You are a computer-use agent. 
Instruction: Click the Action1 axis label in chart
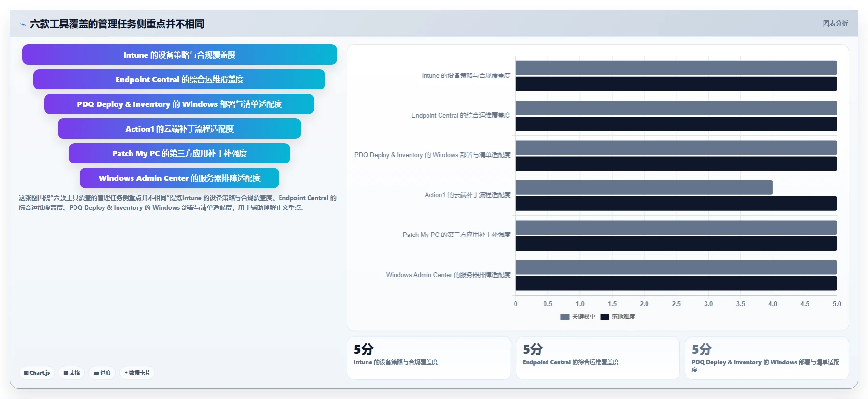click(467, 195)
